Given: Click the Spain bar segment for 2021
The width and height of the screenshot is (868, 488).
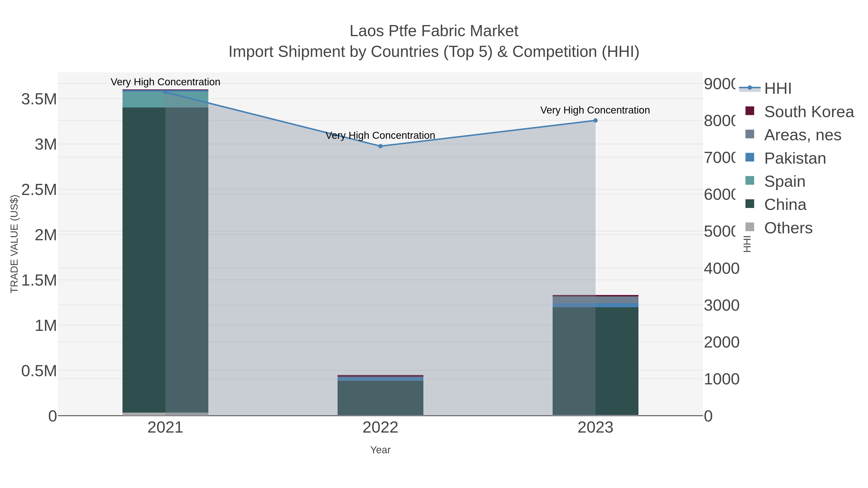Looking at the screenshot, I should [165, 99].
